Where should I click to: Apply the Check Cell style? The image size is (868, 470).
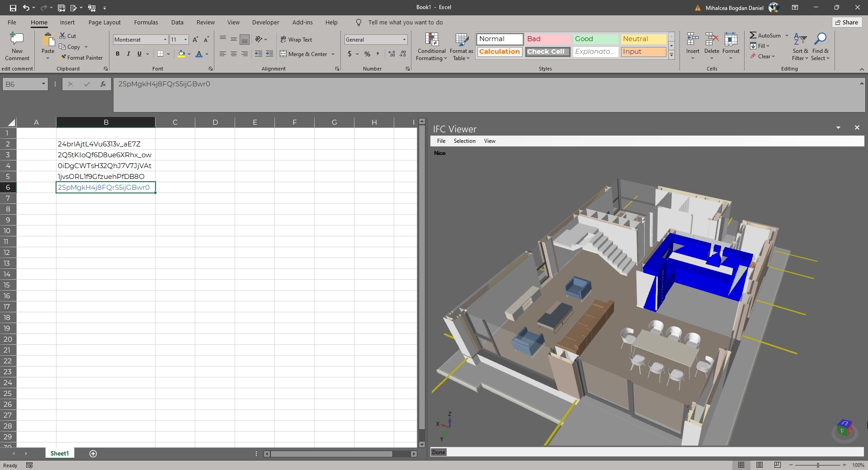point(546,52)
